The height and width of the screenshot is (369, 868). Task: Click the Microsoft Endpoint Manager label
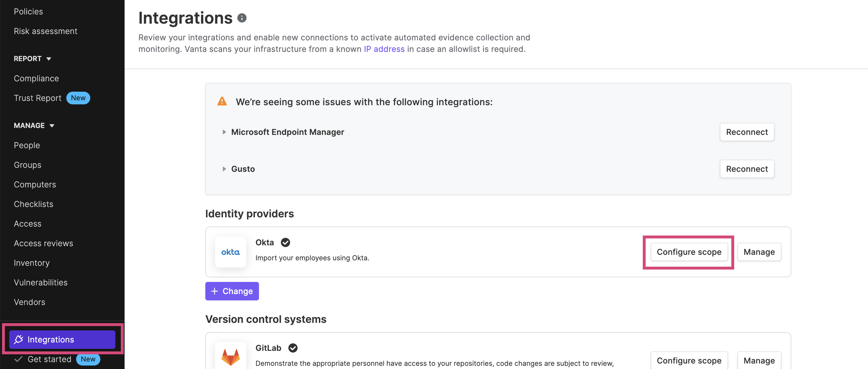288,132
